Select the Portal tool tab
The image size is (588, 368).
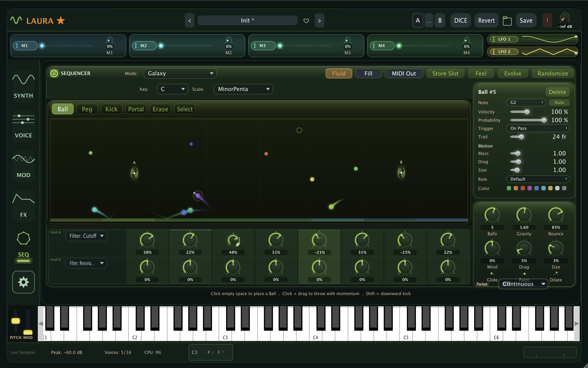point(136,109)
